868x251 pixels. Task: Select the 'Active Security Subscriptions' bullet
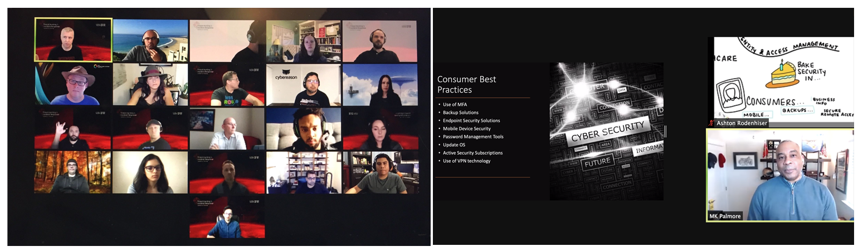[x=472, y=153]
